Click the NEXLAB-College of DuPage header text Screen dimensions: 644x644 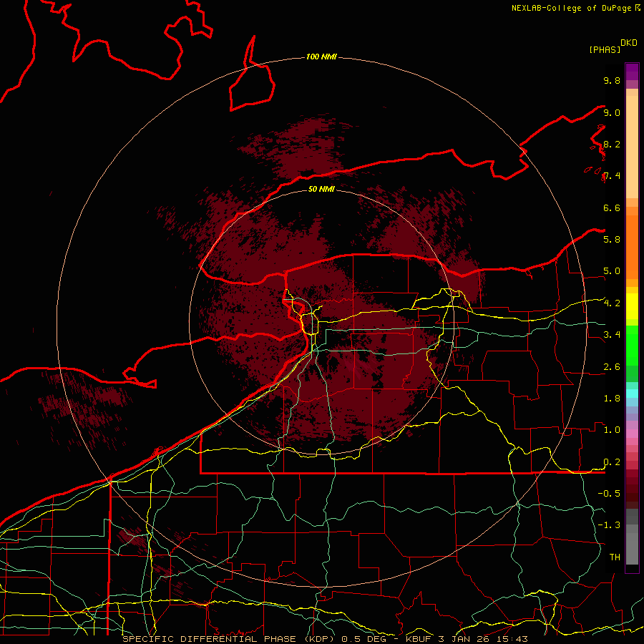(x=571, y=8)
